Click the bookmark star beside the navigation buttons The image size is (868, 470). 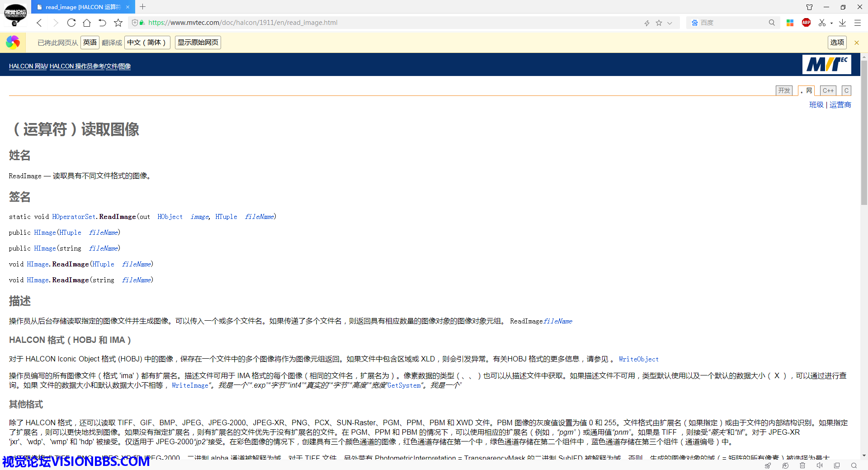click(x=118, y=23)
